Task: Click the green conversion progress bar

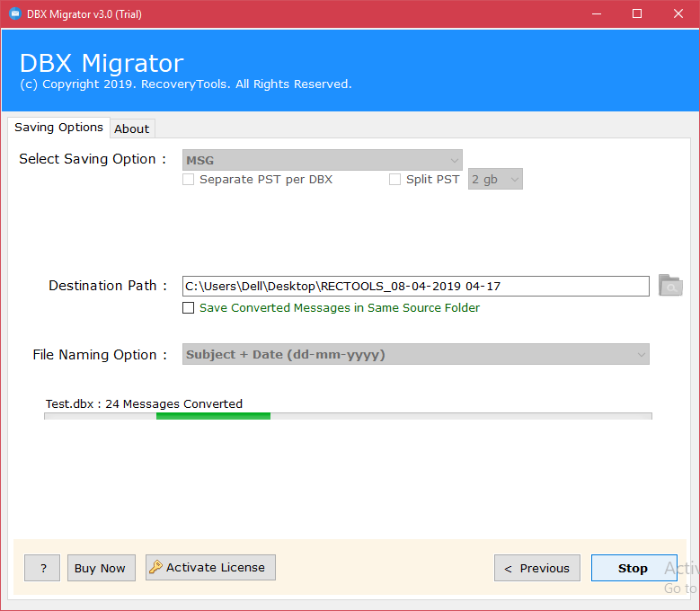Action: [x=349, y=416]
